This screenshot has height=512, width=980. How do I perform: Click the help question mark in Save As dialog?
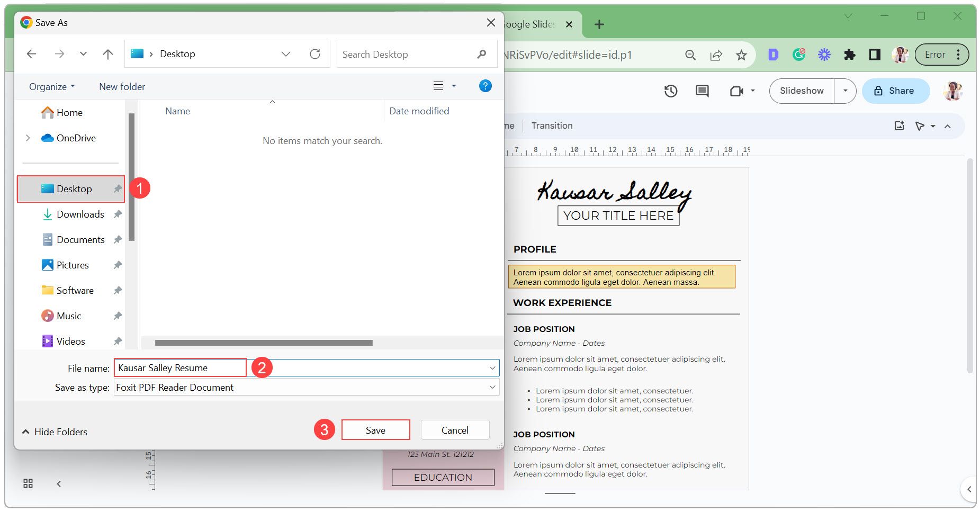pos(485,86)
